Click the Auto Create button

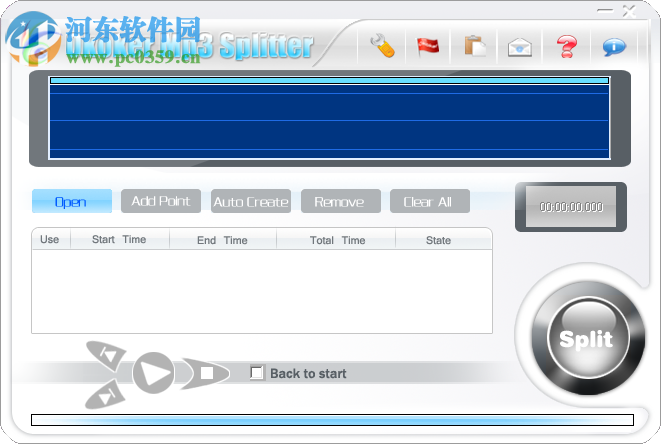pos(251,201)
